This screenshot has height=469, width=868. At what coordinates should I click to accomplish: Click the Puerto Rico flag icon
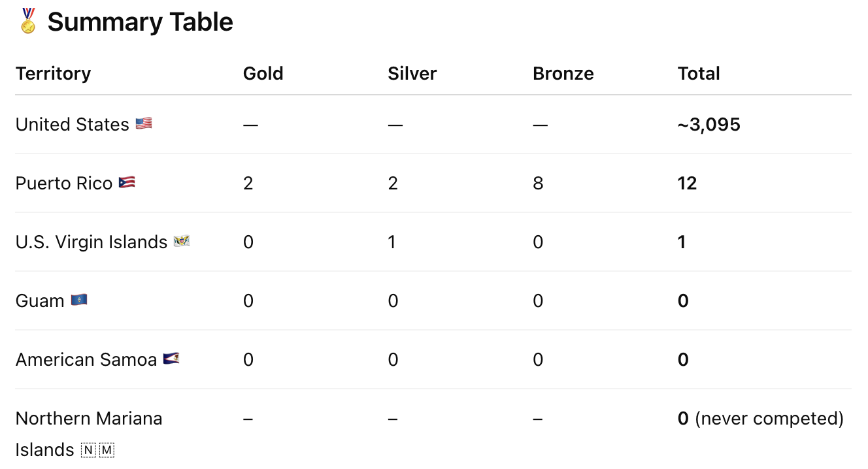[127, 182]
